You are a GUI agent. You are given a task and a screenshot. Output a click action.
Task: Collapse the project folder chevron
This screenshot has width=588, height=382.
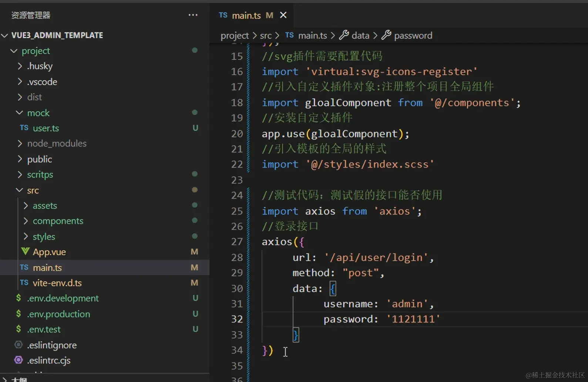coord(14,51)
